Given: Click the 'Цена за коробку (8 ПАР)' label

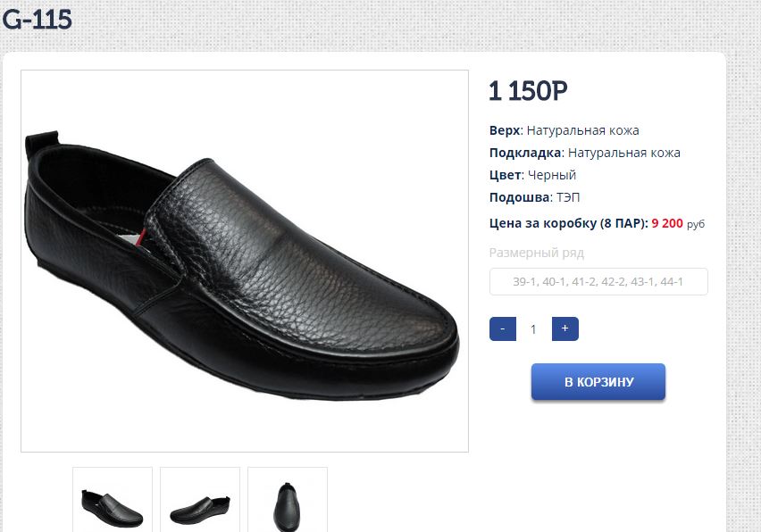Looking at the screenshot, I should click(568, 223).
